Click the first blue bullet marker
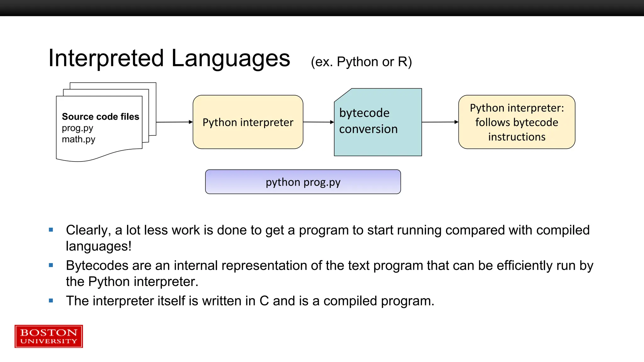 [51, 230]
